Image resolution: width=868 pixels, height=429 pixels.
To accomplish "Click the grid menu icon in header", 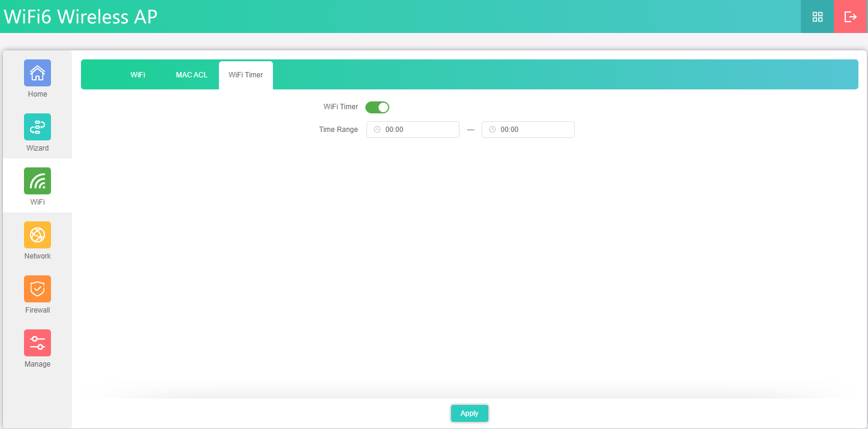I will (x=817, y=17).
